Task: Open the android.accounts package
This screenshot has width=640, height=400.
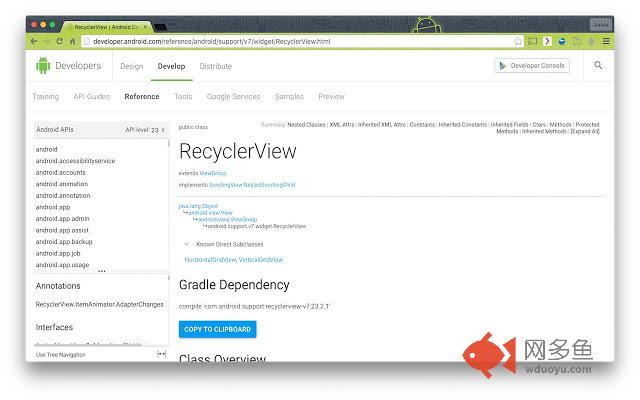Action: point(60,173)
